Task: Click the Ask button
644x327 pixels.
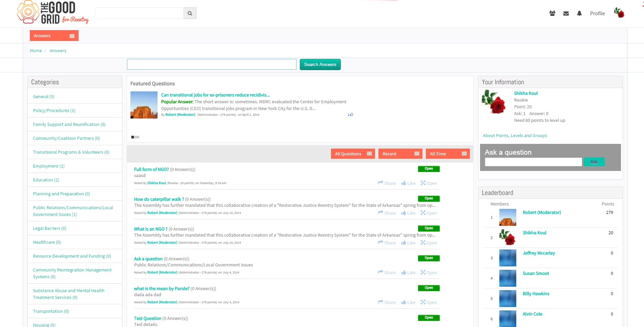Action: click(x=594, y=162)
